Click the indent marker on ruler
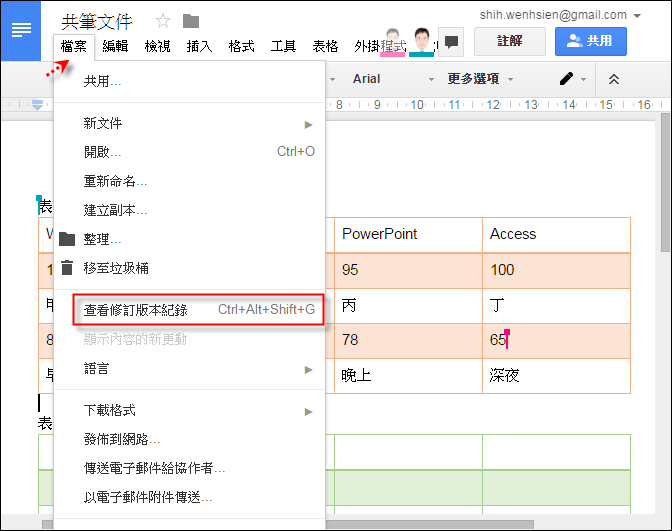Viewport: 672px width, 531px height. tap(37, 105)
